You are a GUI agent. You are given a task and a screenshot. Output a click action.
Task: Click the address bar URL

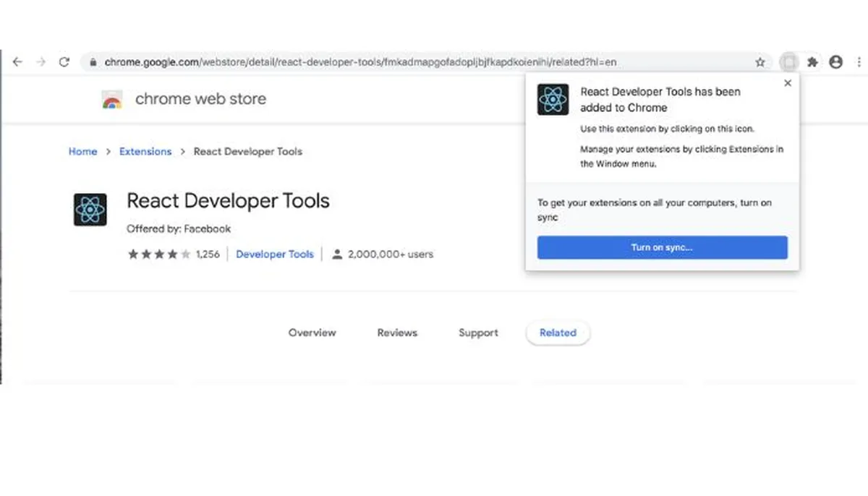[360, 63]
